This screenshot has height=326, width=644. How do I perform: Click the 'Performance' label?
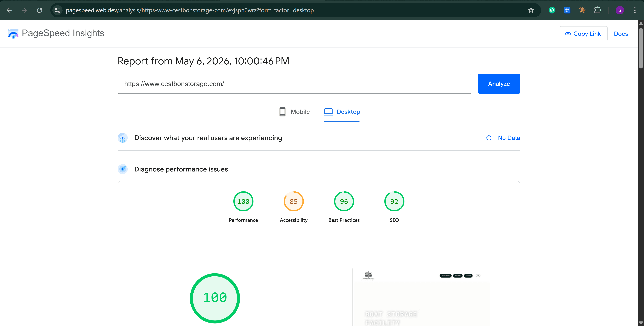pyautogui.click(x=243, y=220)
